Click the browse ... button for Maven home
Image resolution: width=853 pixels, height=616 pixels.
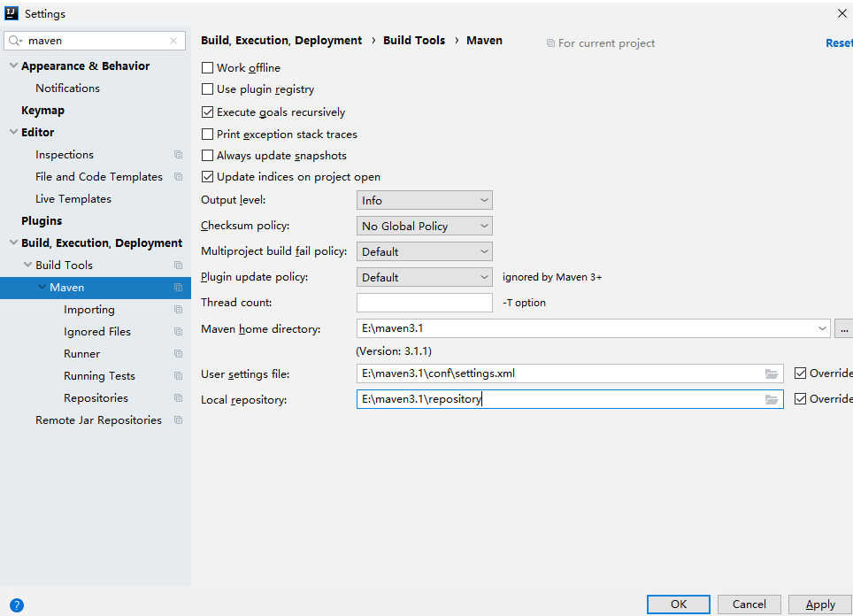point(844,328)
